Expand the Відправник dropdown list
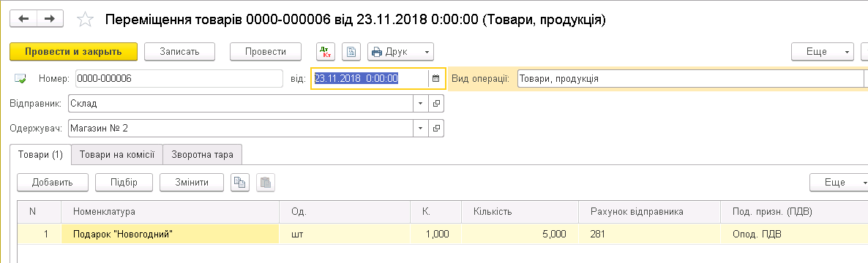The image size is (868, 263). click(420, 103)
